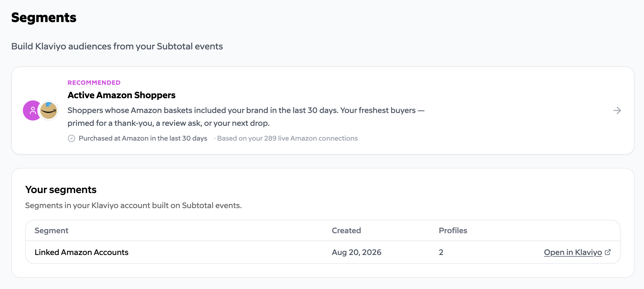Click the RECOMMENDED label
Viewport: 644px width, 289px height.
(94, 83)
